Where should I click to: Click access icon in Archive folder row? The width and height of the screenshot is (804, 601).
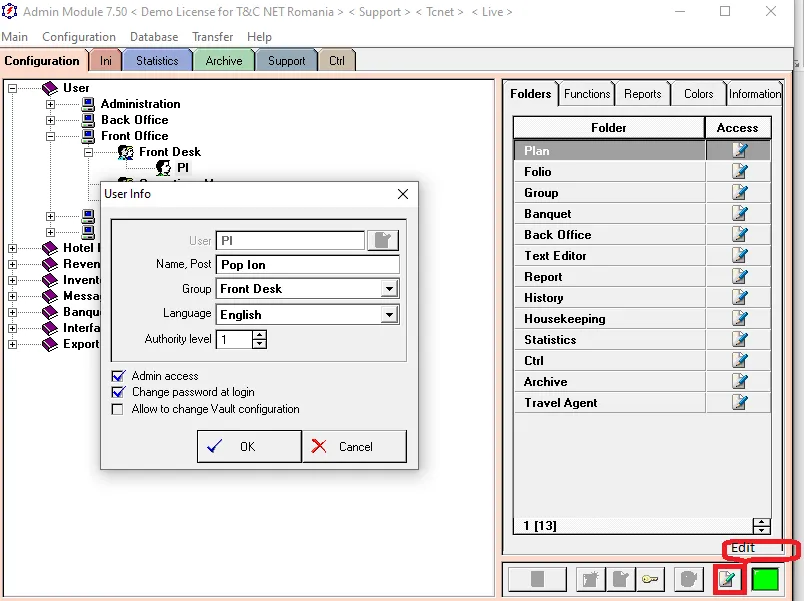tap(739, 382)
